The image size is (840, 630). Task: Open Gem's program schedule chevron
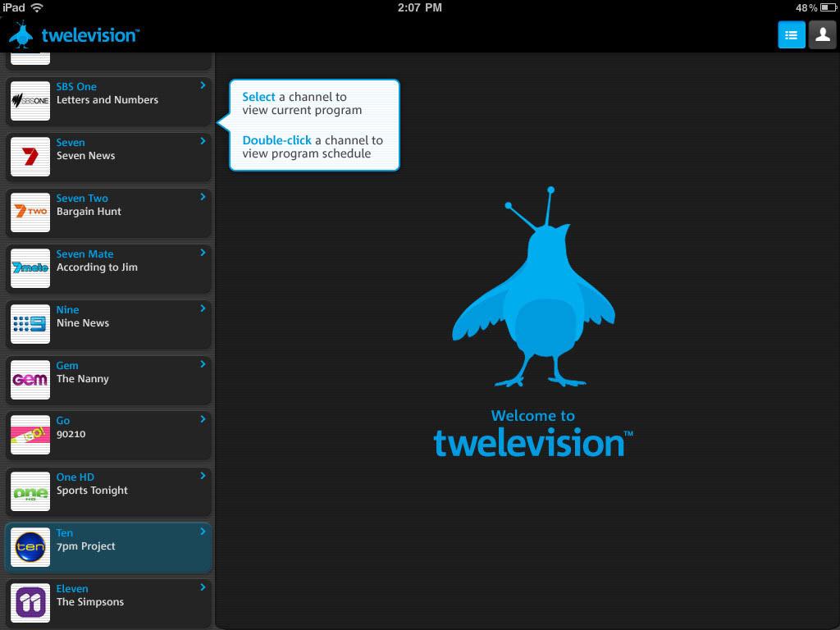pyautogui.click(x=203, y=364)
